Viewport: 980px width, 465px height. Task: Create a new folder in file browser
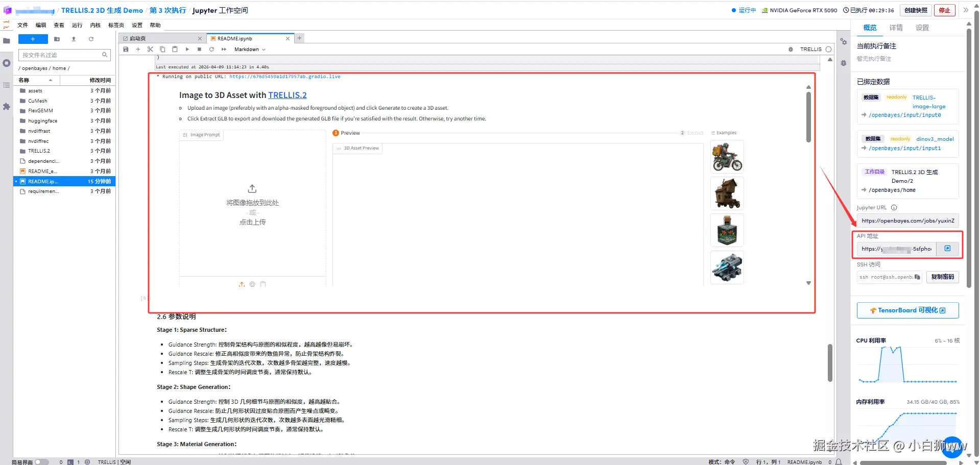[x=57, y=39]
